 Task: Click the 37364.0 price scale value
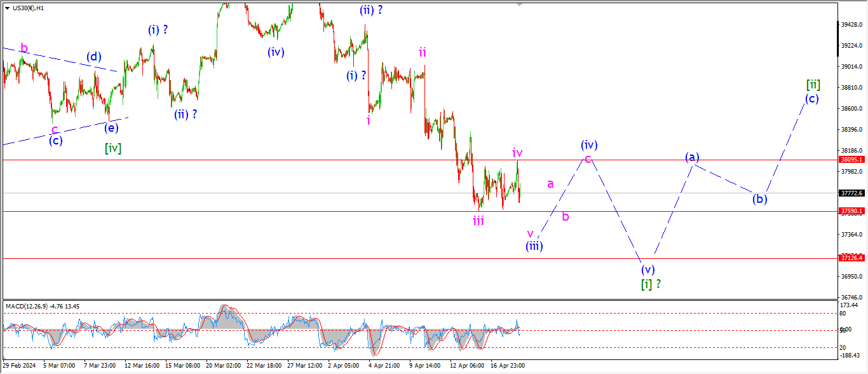(x=851, y=235)
